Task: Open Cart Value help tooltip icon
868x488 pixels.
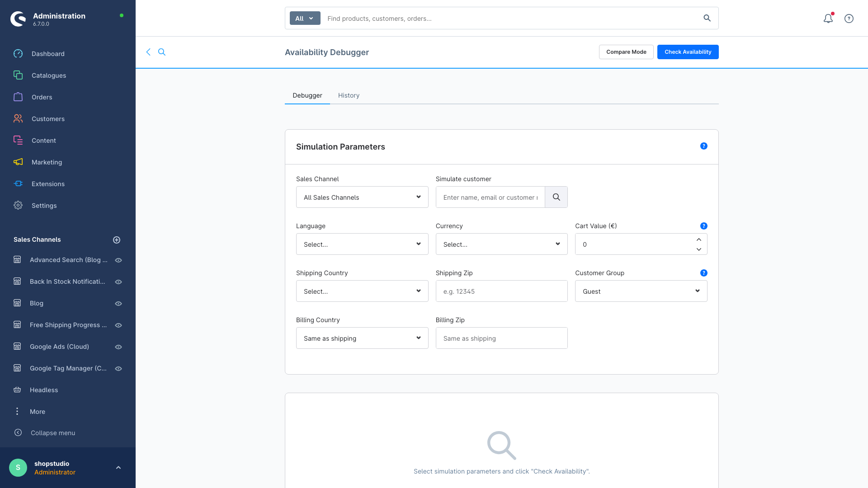Action: coord(704,226)
